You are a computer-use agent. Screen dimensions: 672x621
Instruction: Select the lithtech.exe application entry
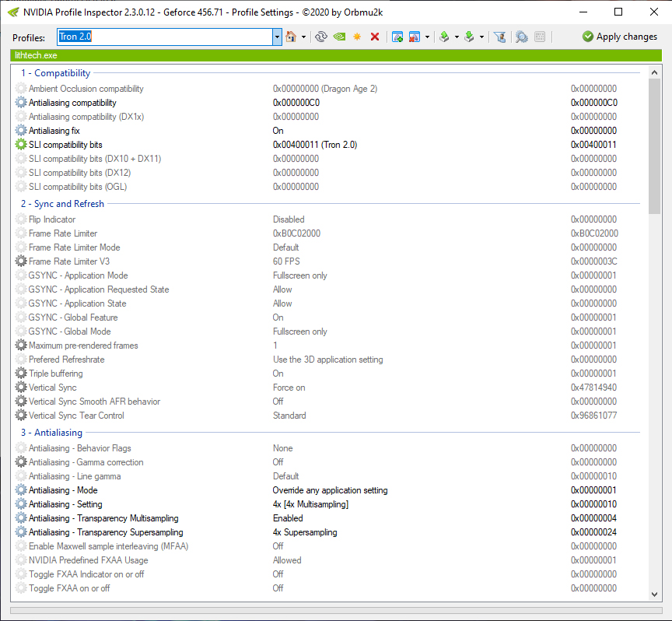(36, 55)
